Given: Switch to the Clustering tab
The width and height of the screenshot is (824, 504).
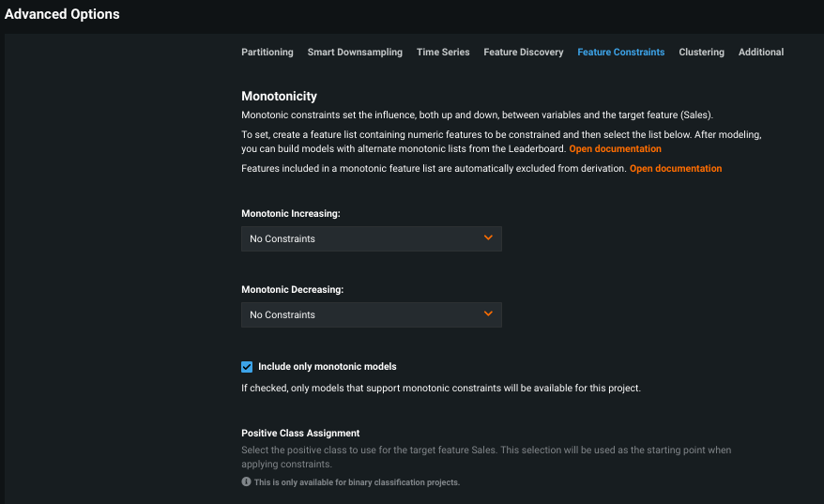Looking at the screenshot, I should click(701, 53).
